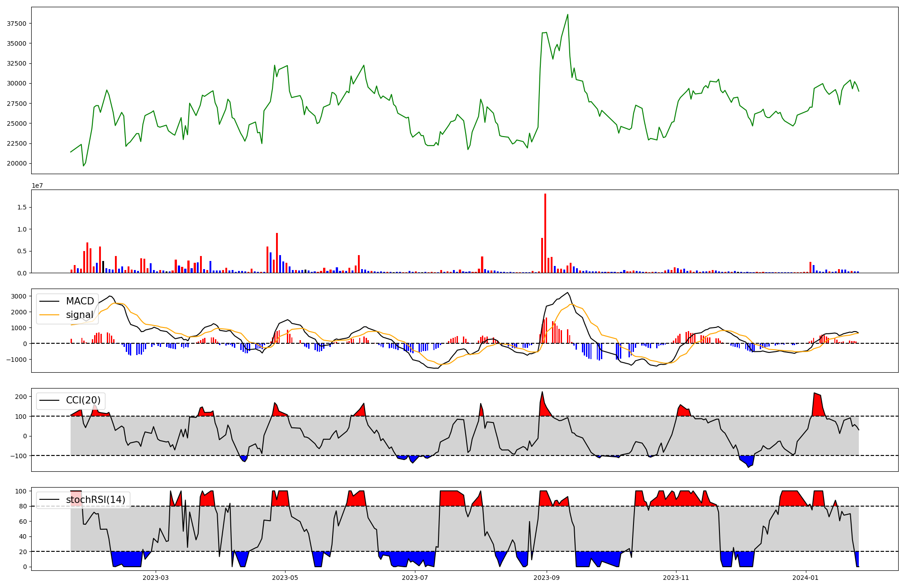Click the highest peak of the green price line
Screen dimensions: 905x588
568,14
